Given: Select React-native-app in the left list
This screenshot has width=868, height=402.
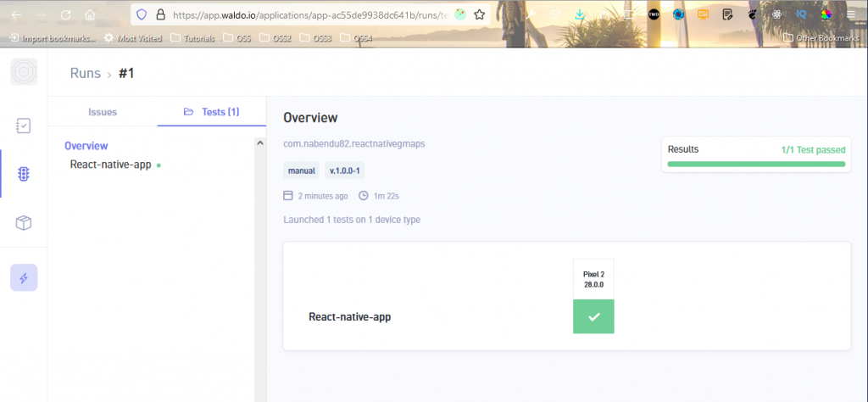Looking at the screenshot, I should (x=111, y=165).
